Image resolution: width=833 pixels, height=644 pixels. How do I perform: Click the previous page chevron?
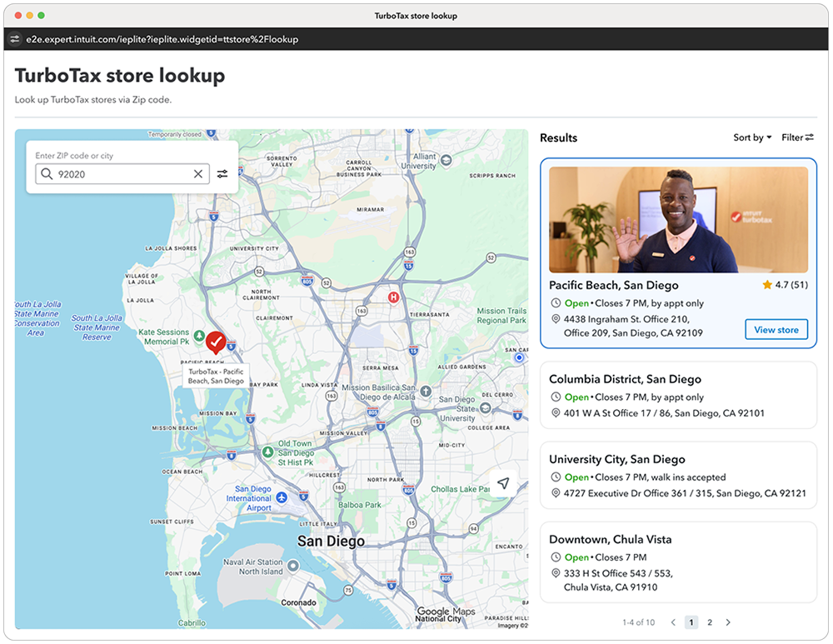673,622
